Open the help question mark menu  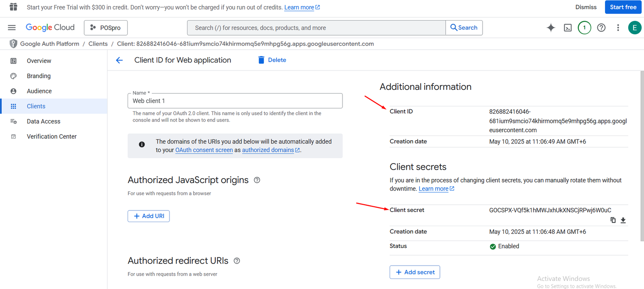[x=601, y=27]
